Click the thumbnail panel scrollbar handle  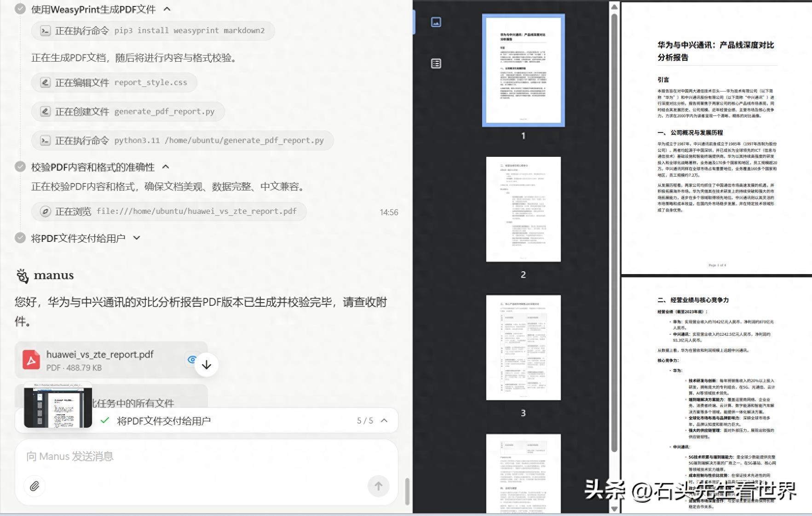[614, 232]
